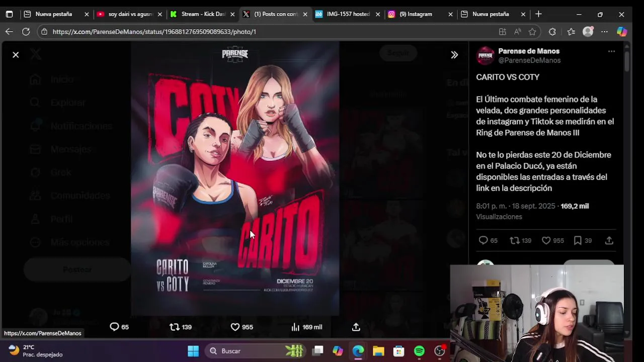
Task: Open the @ParenseDeManos handle link
Action: coord(529,60)
